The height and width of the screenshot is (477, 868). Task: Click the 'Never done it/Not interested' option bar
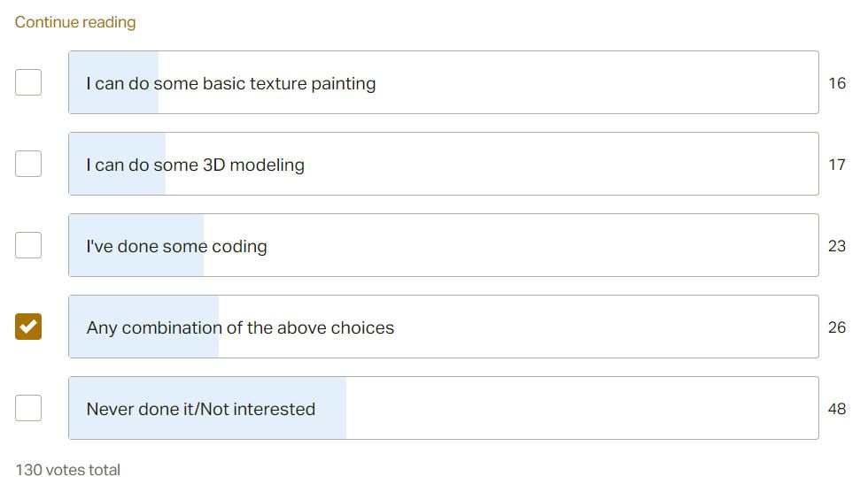point(444,408)
